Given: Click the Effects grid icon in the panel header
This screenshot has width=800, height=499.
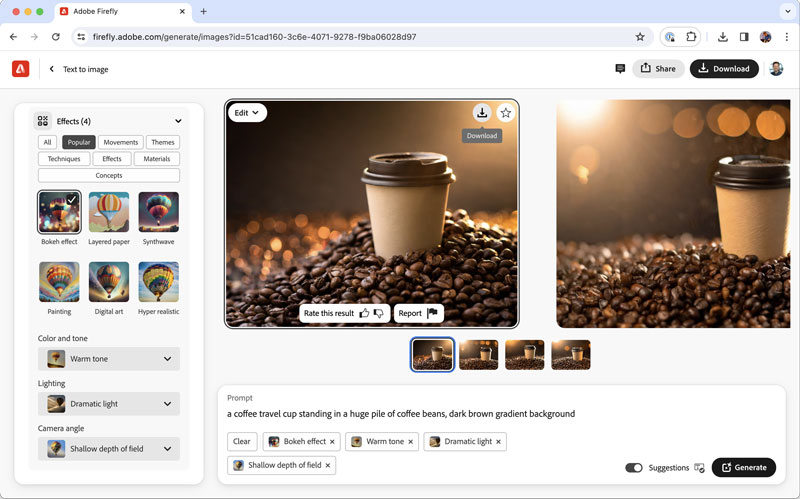Looking at the screenshot, I should [43, 121].
